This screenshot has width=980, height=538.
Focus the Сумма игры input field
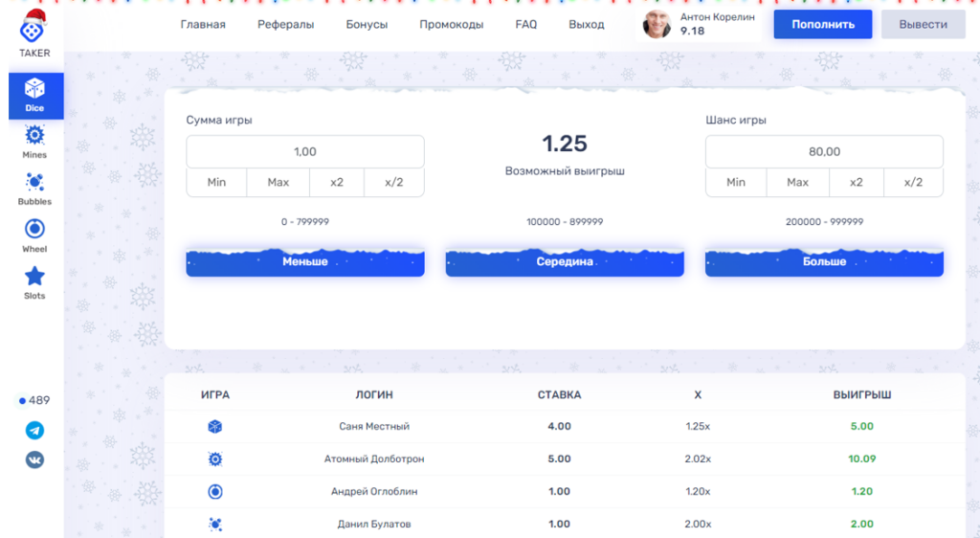coord(305,152)
